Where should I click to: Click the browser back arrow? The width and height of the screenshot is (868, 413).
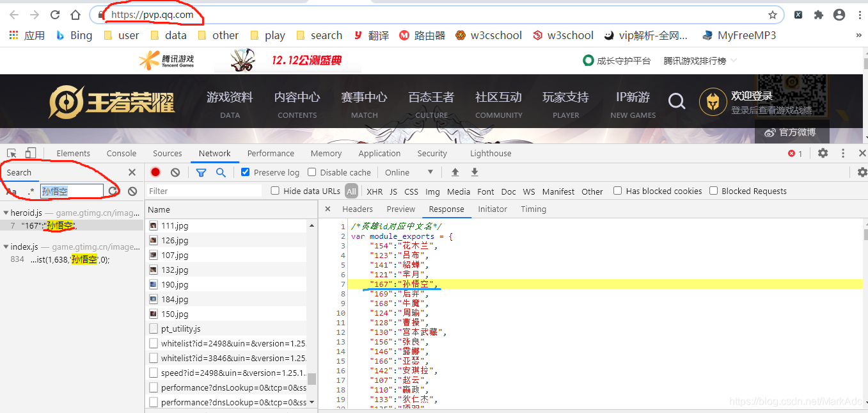coord(14,15)
